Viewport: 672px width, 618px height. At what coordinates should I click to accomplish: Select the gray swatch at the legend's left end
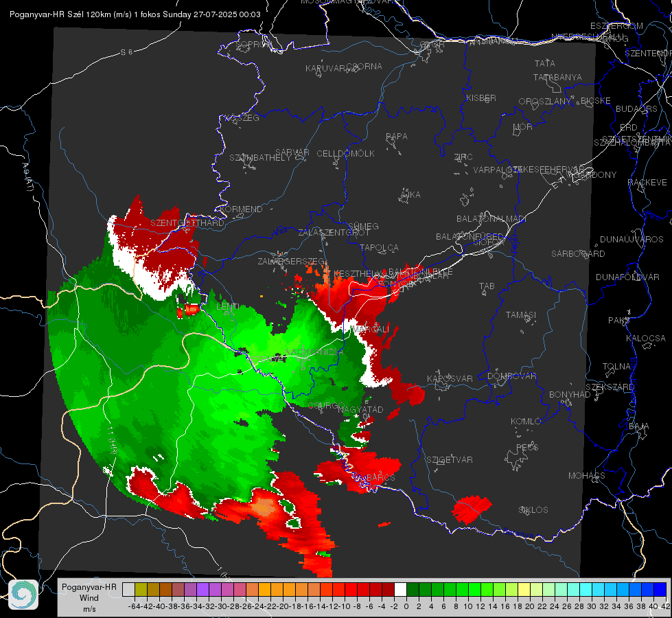tap(128, 589)
